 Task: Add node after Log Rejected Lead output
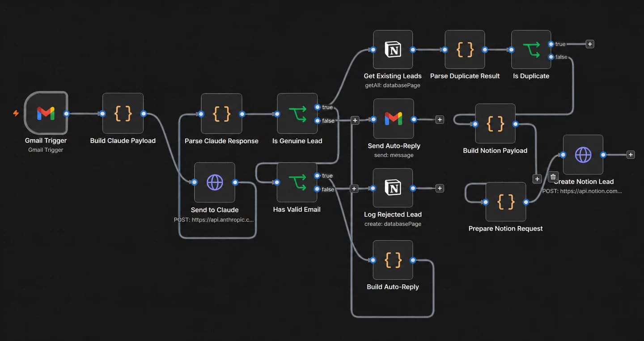click(x=440, y=189)
